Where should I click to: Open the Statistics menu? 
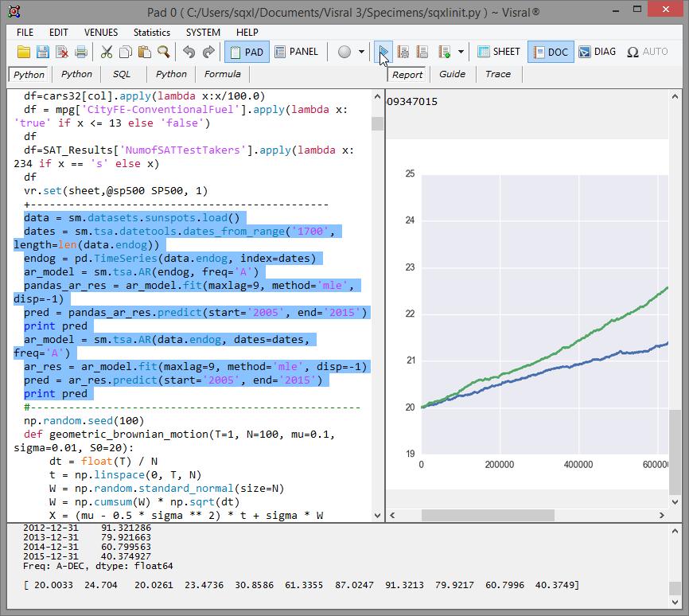point(152,33)
